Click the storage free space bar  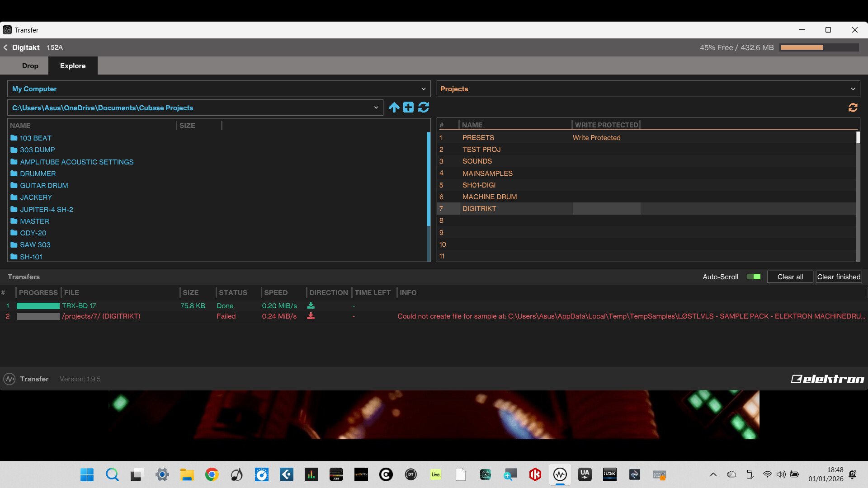pyautogui.click(x=819, y=47)
